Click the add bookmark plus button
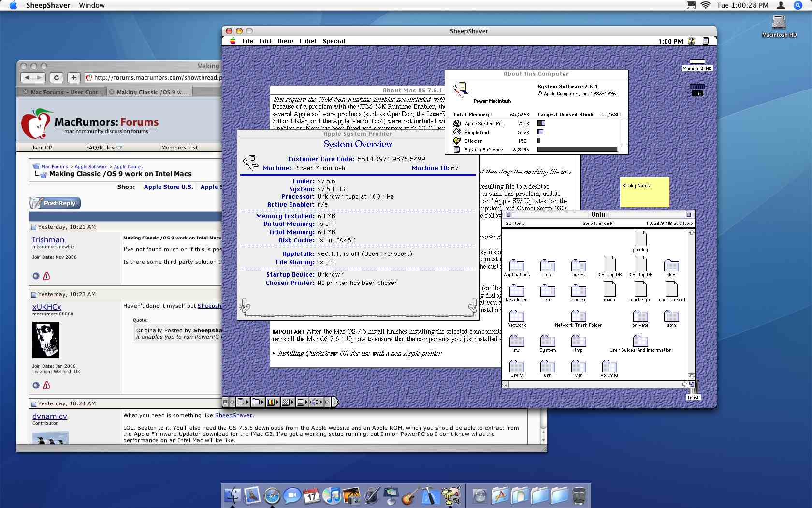Viewport: 812px width, 508px height. click(x=73, y=77)
